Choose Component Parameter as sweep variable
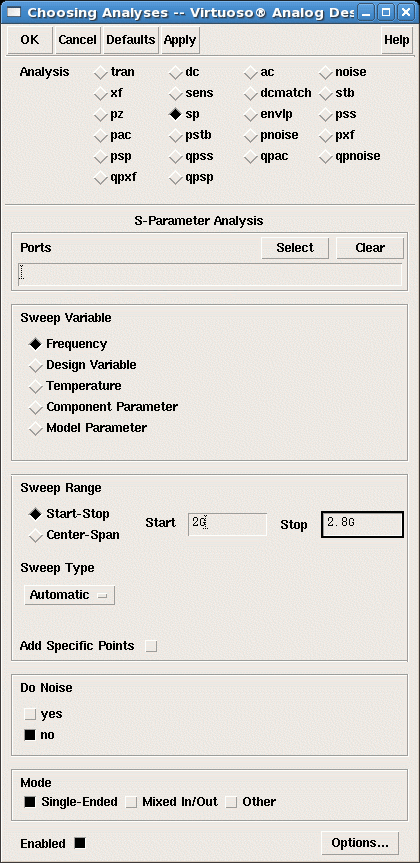 pos(36,407)
